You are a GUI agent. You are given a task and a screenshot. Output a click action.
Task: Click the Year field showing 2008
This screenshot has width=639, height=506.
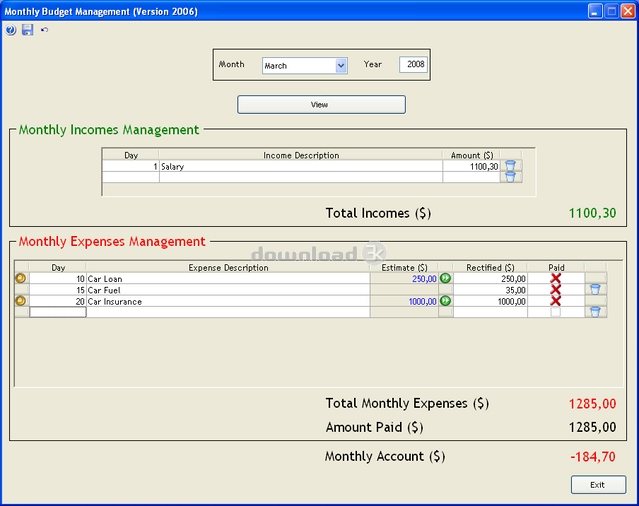click(413, 64)
